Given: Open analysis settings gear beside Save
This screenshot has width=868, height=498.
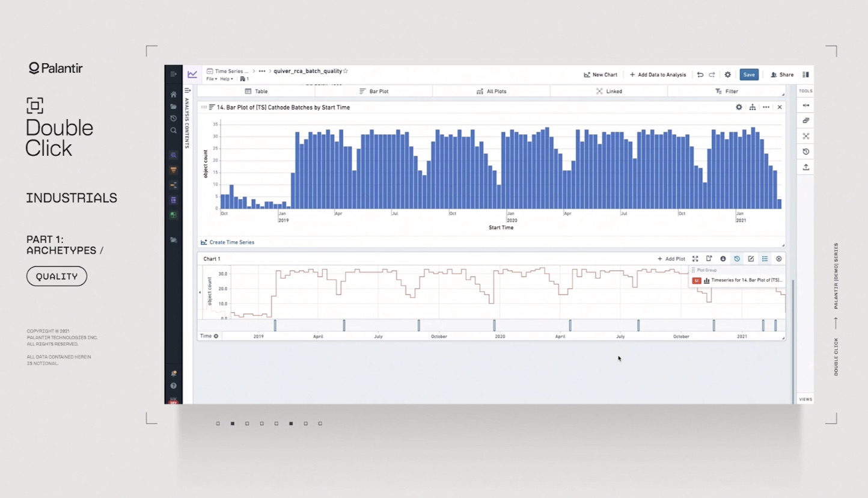Looking at the screenshot, I should [727, 75].
